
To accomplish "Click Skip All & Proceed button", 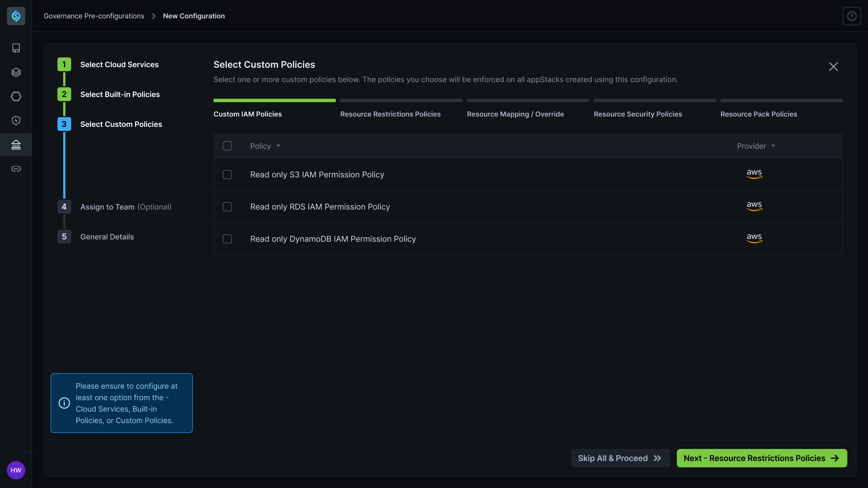I will [x=620, y=458].
